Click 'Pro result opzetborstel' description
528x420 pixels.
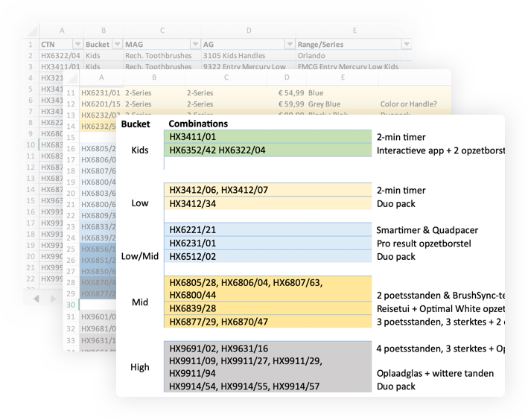coord(424,244)
